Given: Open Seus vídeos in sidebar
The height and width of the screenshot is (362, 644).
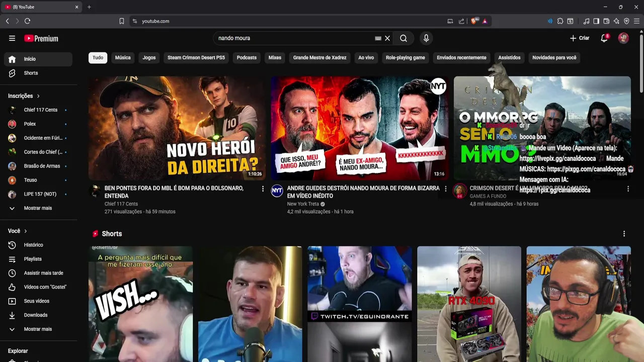Looking at the screenshot, I should [x=38, y=301].
